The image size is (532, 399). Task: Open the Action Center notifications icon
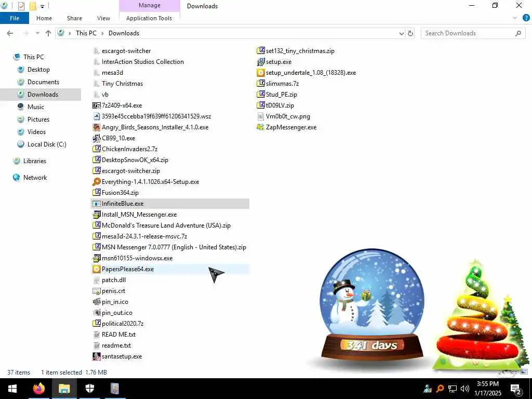tap(516, 389)
